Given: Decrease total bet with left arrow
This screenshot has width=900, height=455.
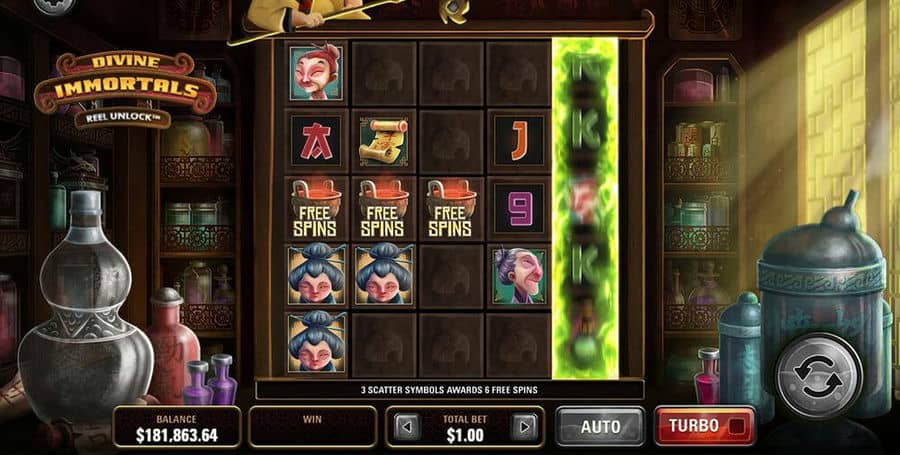Looking at the screenshot, I should pyautogui.click(x=406, y=427).
